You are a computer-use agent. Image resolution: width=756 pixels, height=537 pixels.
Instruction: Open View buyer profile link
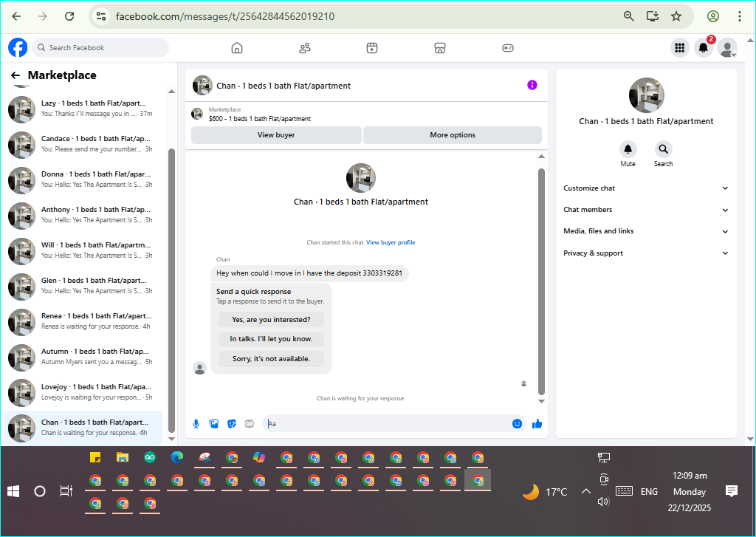click(391, 242)
